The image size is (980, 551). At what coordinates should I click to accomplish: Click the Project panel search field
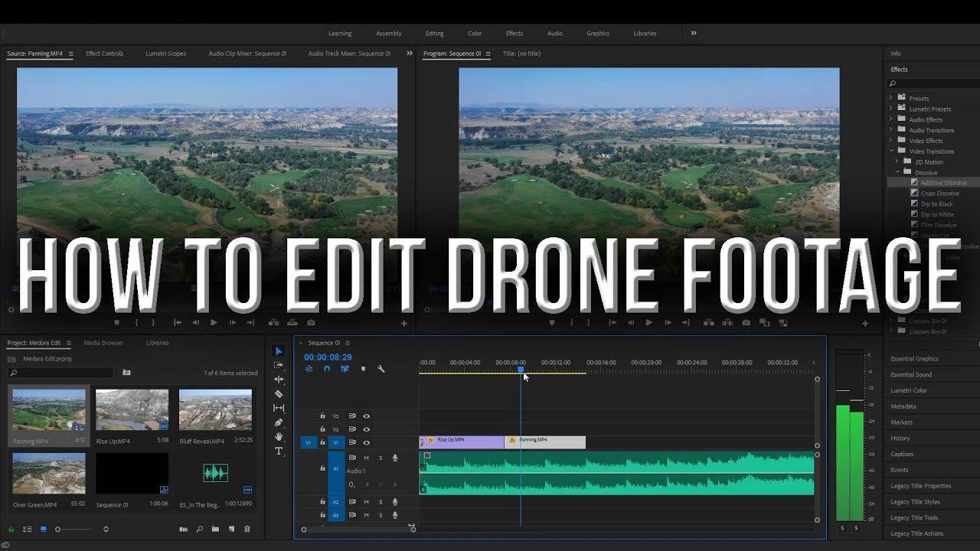coord(60,373)
